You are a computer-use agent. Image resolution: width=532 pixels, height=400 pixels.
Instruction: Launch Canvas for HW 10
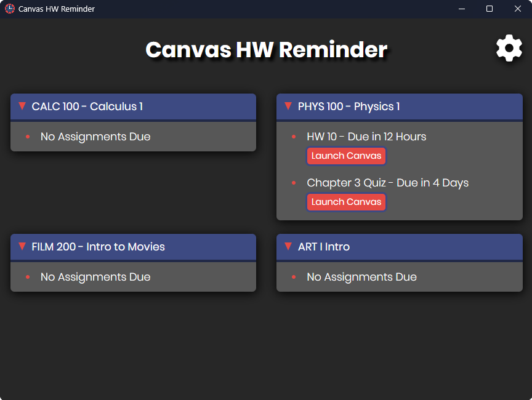346,156
